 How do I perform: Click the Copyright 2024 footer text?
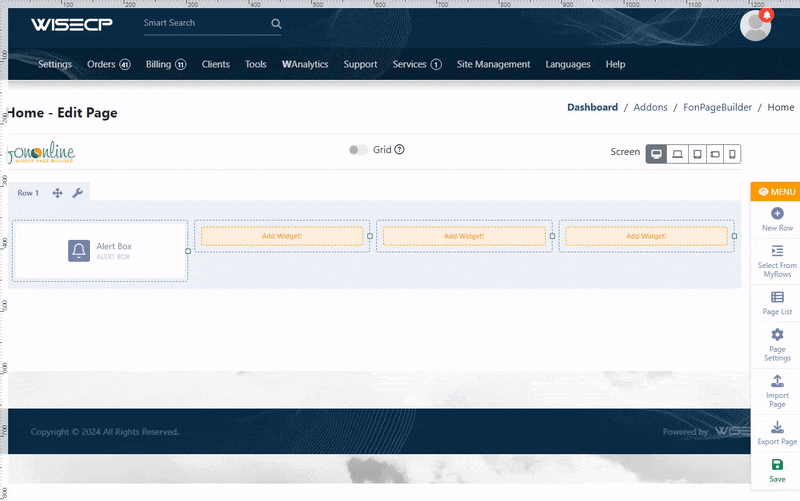(x=105, y=432)
